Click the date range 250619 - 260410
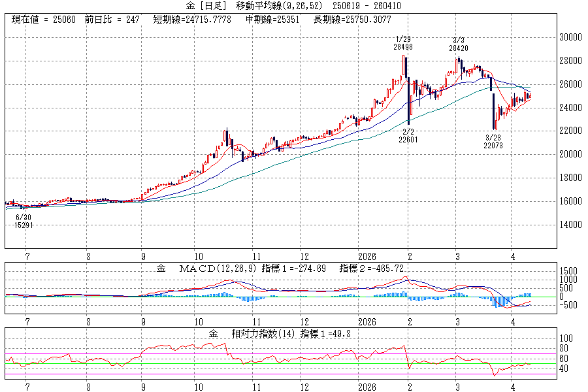 click(x=367, y=6)
